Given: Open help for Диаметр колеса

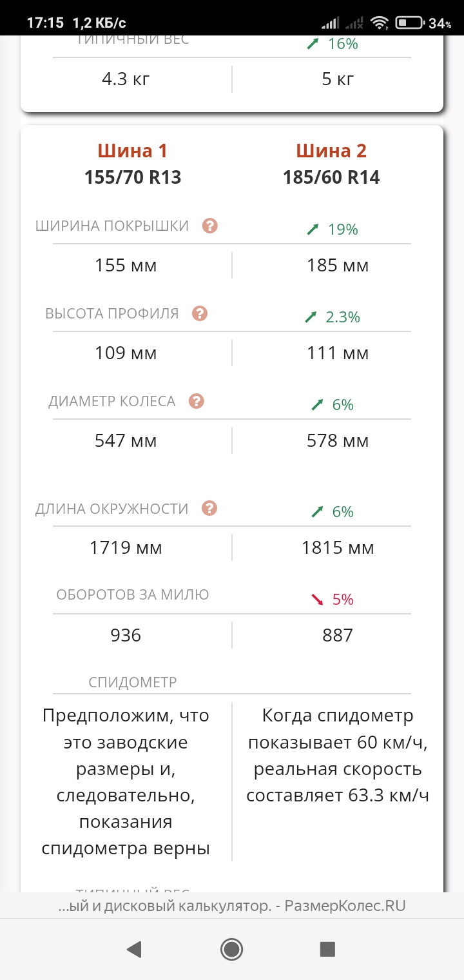Looking at the screenshot, I should 197,402.
